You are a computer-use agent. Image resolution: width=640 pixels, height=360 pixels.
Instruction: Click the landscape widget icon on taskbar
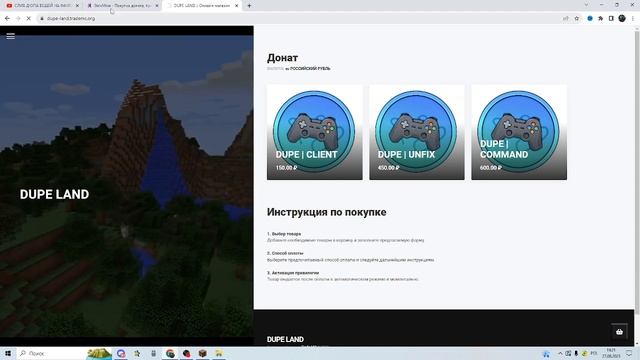click(x=99, y=353)
